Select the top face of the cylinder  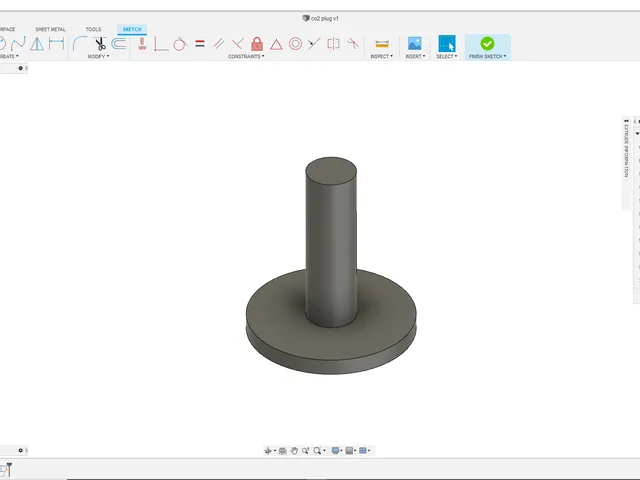(x=331, y=171)
